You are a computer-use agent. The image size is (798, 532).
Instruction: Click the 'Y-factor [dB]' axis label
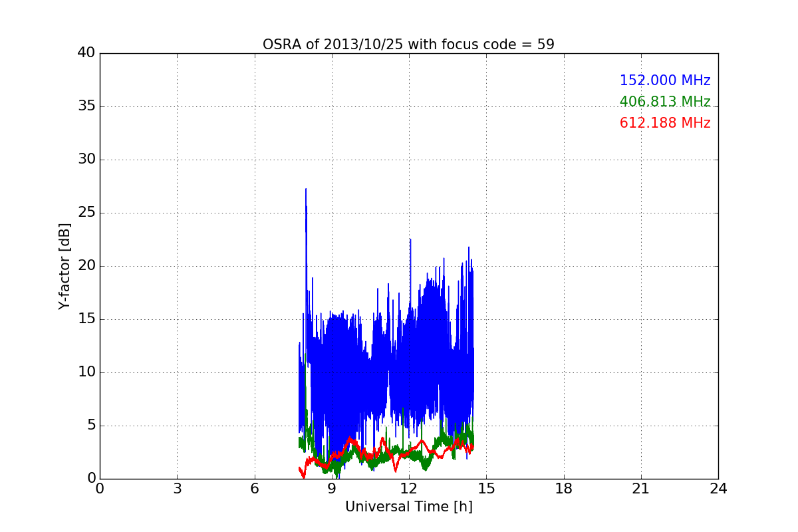click(65, 266)
